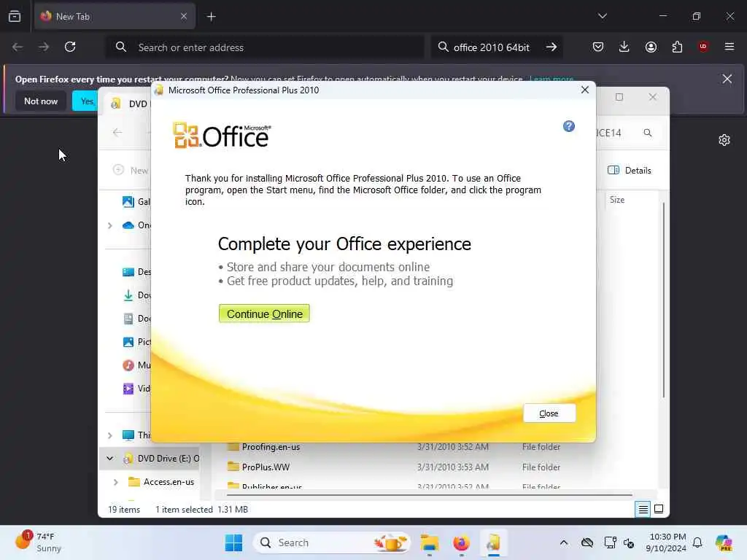Click the Office setup taskbar icon
The height and width of the screenshot is (560, 747).
493,542
